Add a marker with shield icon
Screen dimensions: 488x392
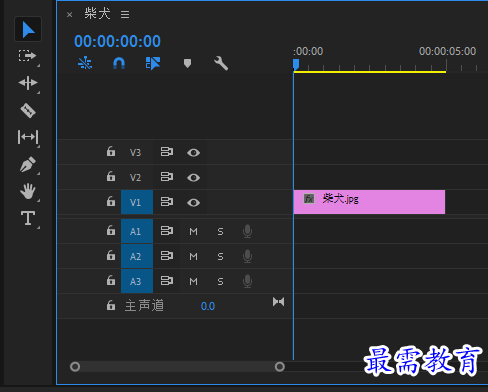coord(187,63)
